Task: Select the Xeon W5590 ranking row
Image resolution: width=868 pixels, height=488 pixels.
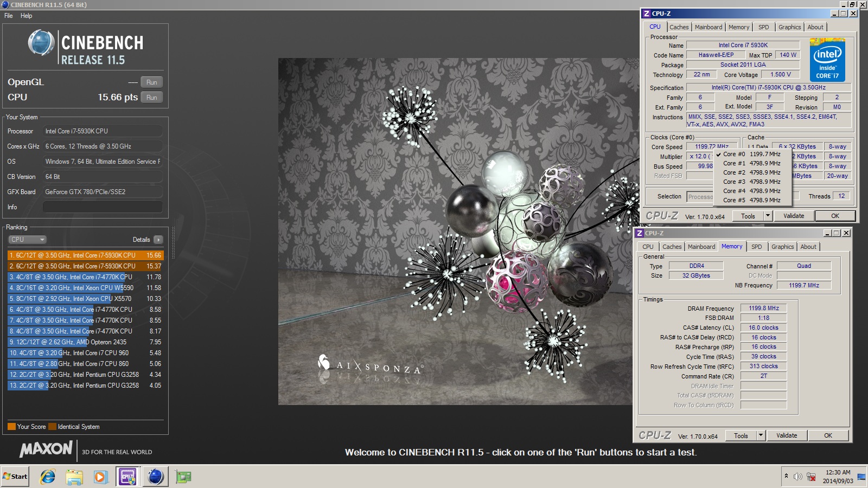Action: click(85, 288)
